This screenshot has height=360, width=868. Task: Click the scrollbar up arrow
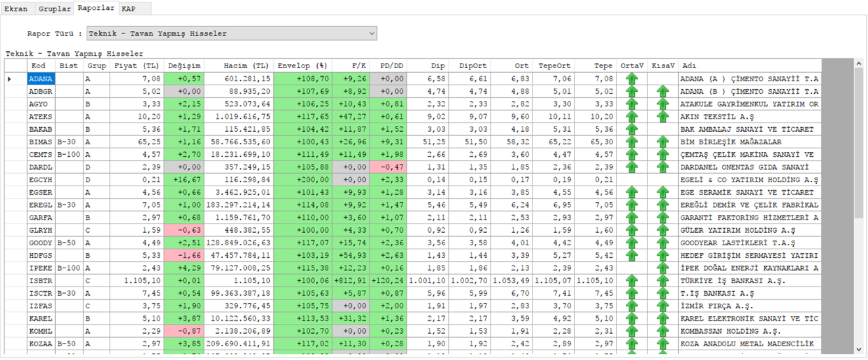point(858,64)
